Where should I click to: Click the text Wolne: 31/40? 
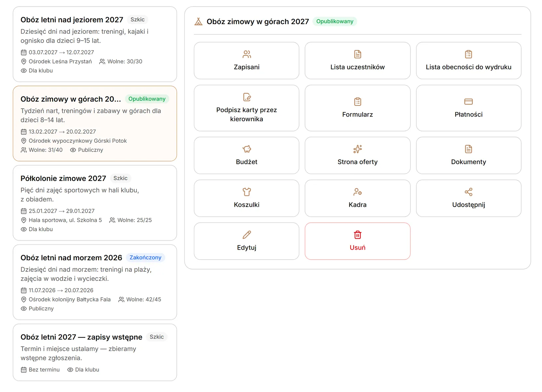(x=46, y=150)
